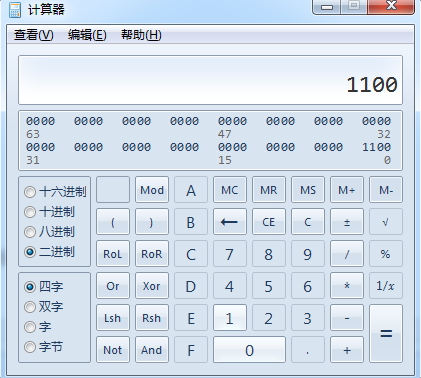This screenshot has width=421, height=378.
Task: Click the calculator display showing 1100
Action: [210, 80]
